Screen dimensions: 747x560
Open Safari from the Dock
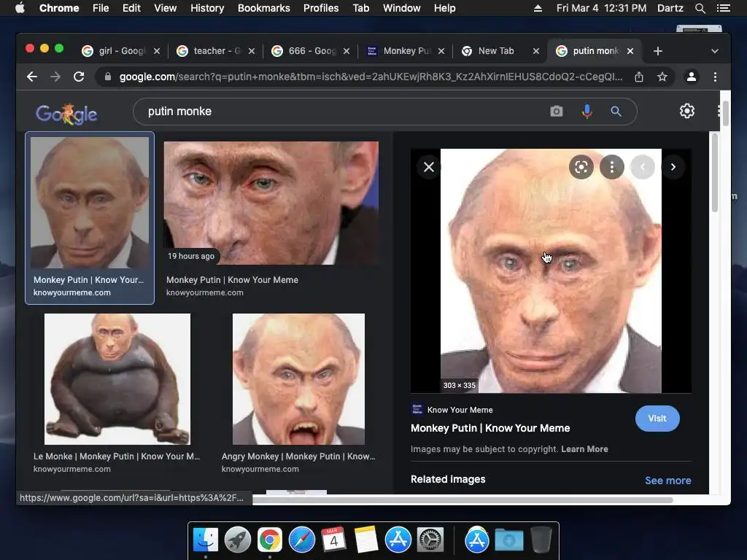[x=302, y=540]
